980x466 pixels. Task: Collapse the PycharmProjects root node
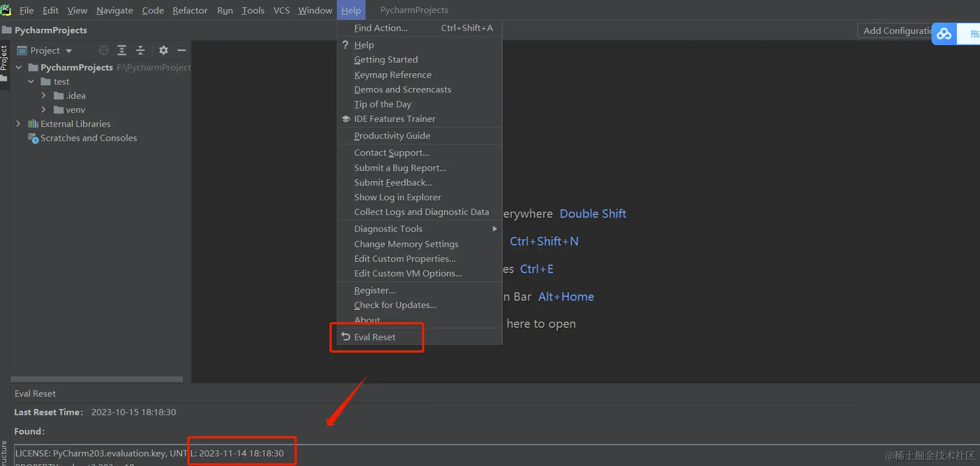click(x=19, y=67)
